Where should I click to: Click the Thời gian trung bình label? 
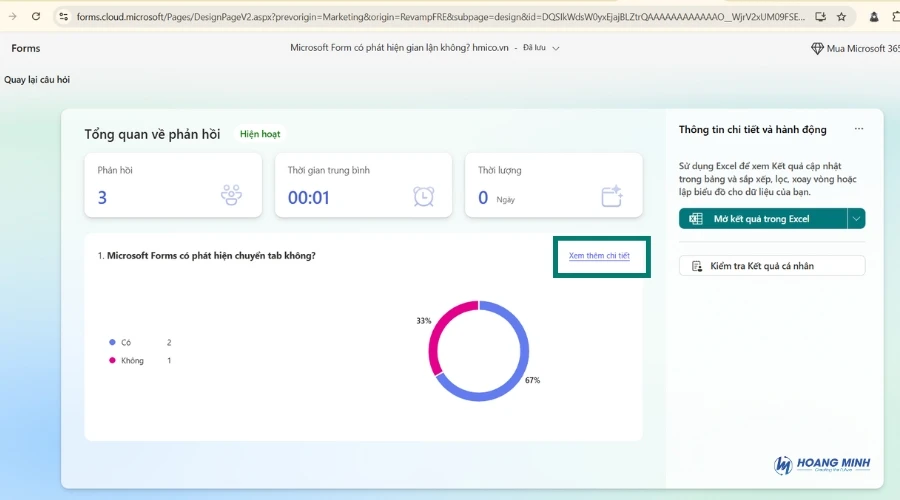click(328, 170)
